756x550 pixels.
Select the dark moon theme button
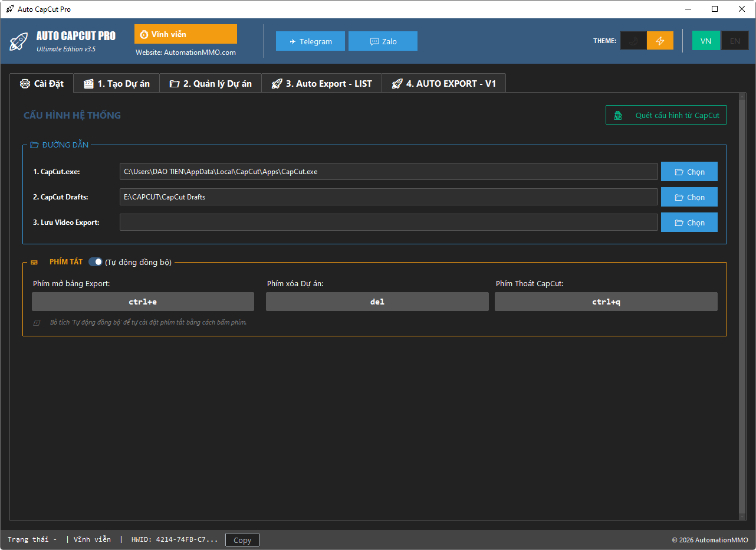point(633,41)
